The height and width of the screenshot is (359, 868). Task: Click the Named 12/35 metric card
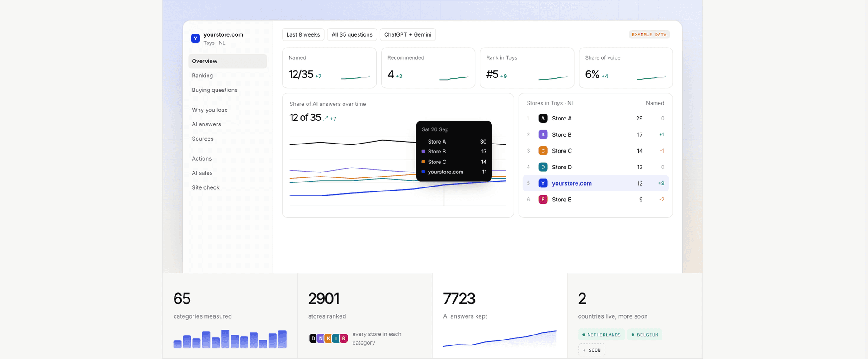(x=329, y=68)
